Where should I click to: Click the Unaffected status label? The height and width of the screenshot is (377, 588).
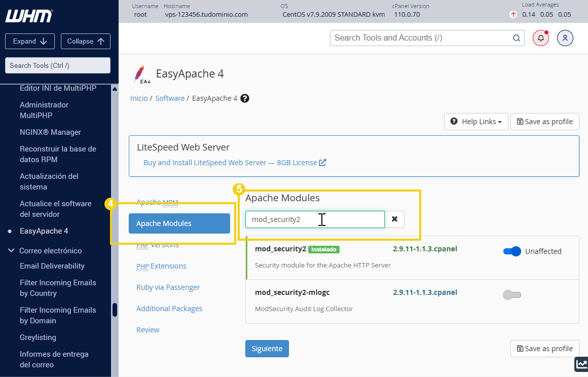[543, 251]
